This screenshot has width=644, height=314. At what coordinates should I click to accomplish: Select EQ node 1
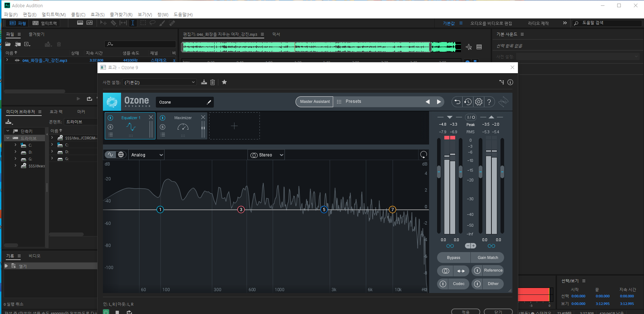(160, 209)
